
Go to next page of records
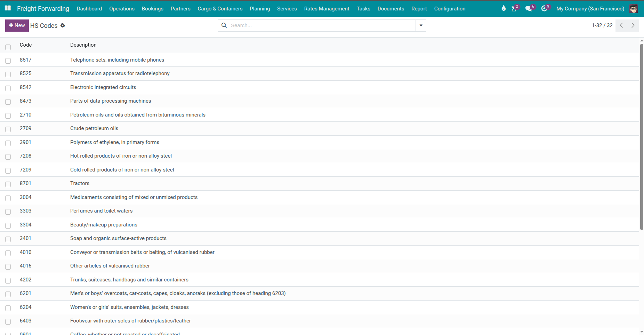pyautogui.click(x=633, y=25)
